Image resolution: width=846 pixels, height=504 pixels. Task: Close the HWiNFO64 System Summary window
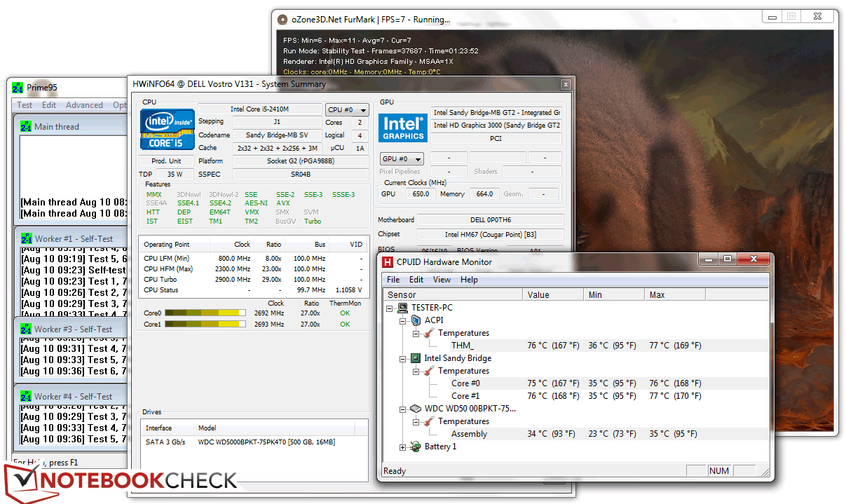[565, 84]
